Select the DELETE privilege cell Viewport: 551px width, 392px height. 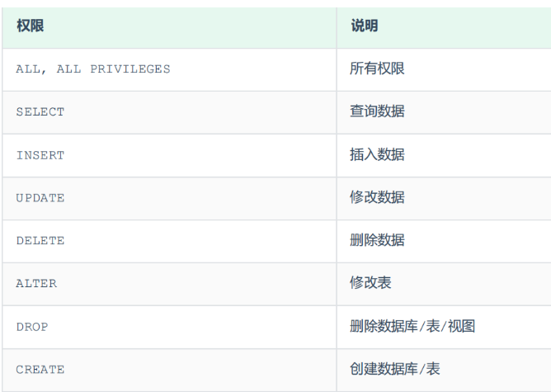coord(40,241)
